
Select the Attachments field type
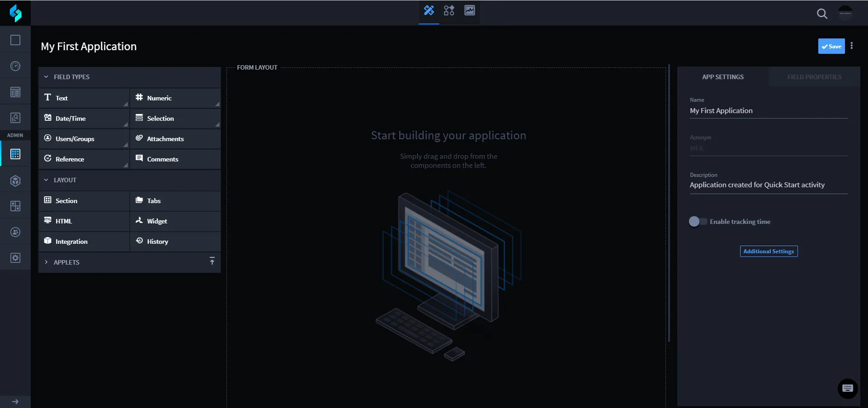[x=175, y=139]
